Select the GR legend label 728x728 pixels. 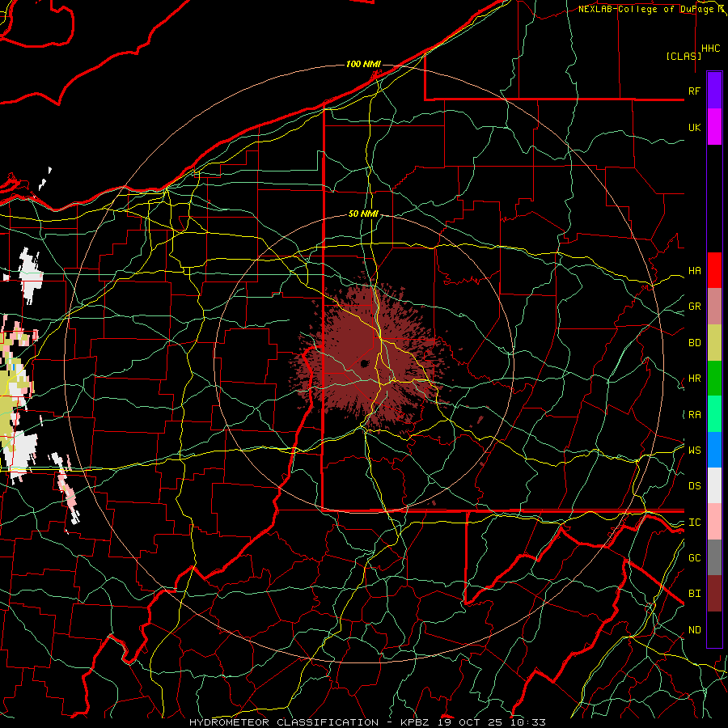pos(695,307)
